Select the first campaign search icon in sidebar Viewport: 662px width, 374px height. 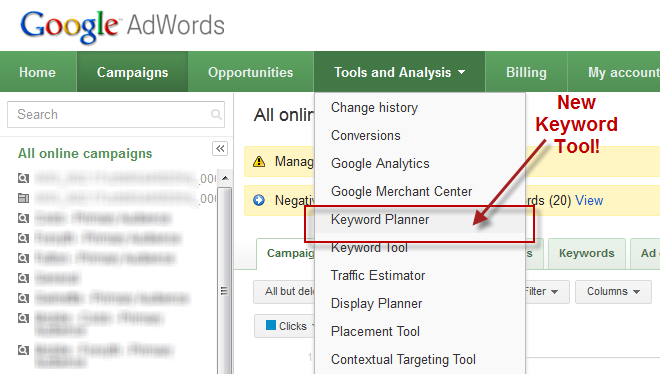23,178
